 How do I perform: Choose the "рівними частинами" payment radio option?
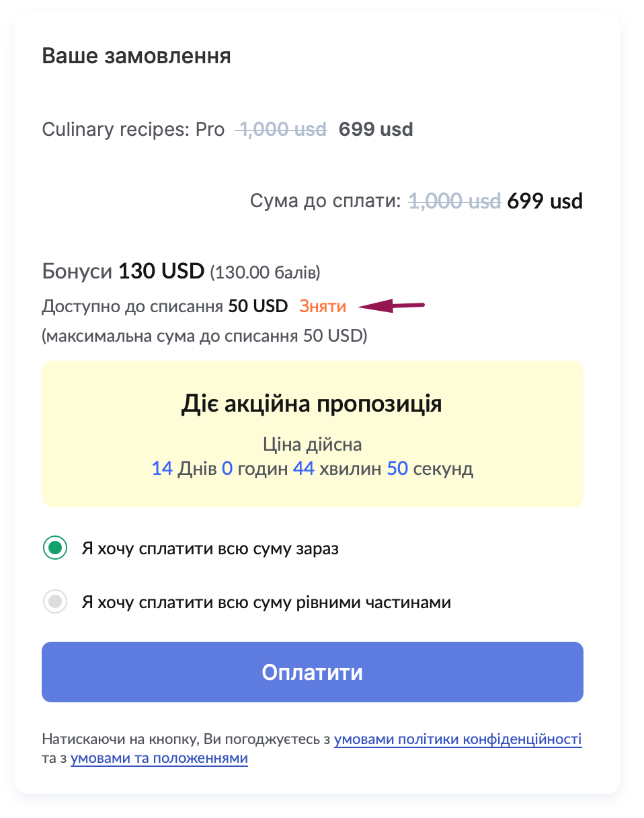coord(54,602)
